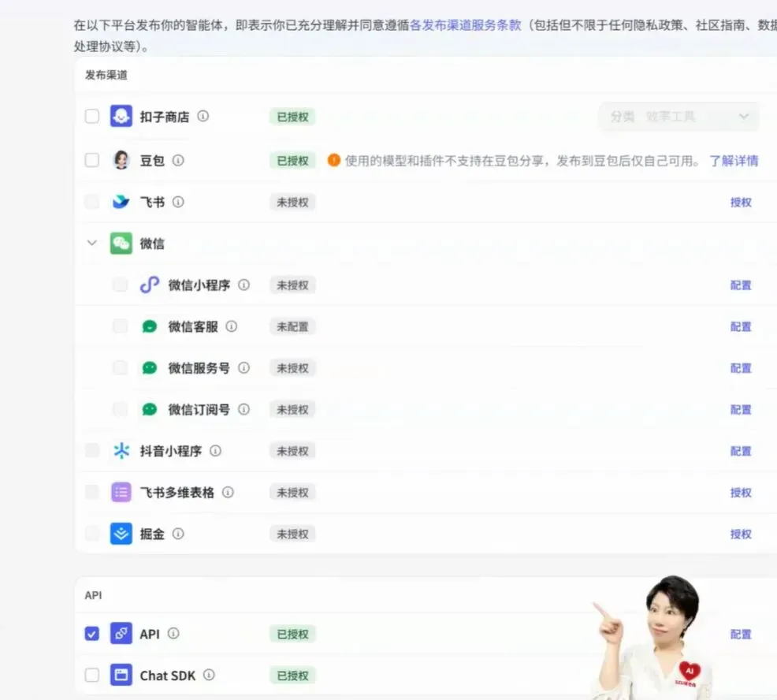Click 未配置 badge in 微信客服 row
The height and width of the screenshot is (700, 777).
[x=292, y=326]
